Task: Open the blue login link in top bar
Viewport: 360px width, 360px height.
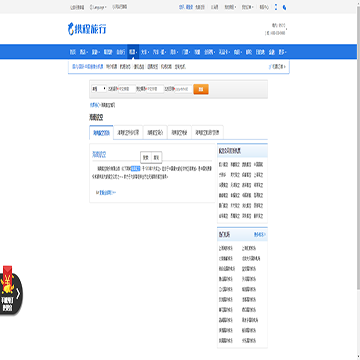Action: pyautogui.click(x=186, y=7)
